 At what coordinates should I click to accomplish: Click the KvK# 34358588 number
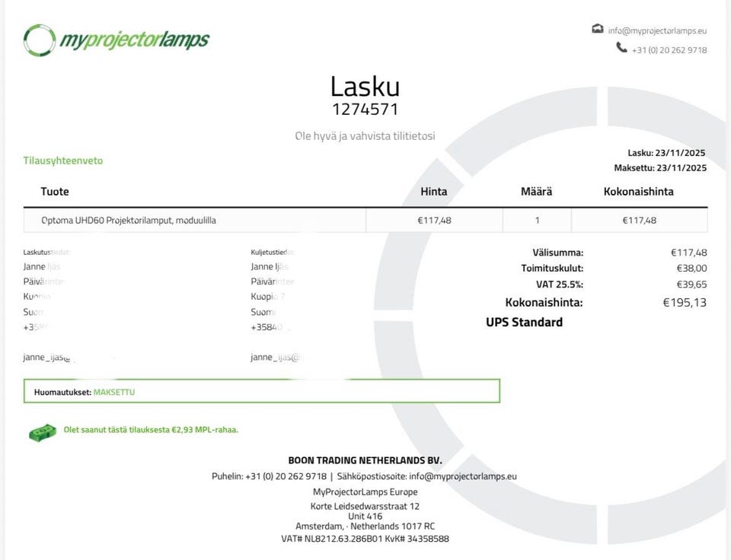[x=417, y=539]
